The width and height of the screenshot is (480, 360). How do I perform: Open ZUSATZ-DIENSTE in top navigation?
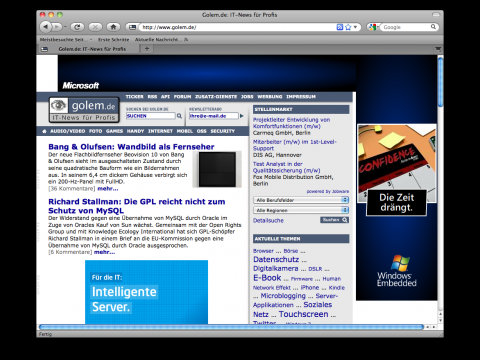tap(216, 97)
